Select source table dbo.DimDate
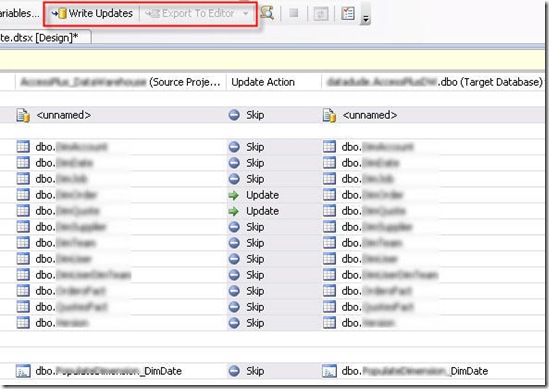The width and height of the screenshot is (549, 389). coord(64,163)
